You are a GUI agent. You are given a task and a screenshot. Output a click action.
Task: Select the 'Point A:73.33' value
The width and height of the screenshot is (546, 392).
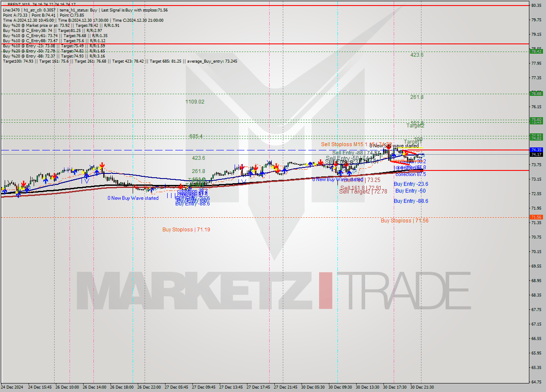coord(15,15)
